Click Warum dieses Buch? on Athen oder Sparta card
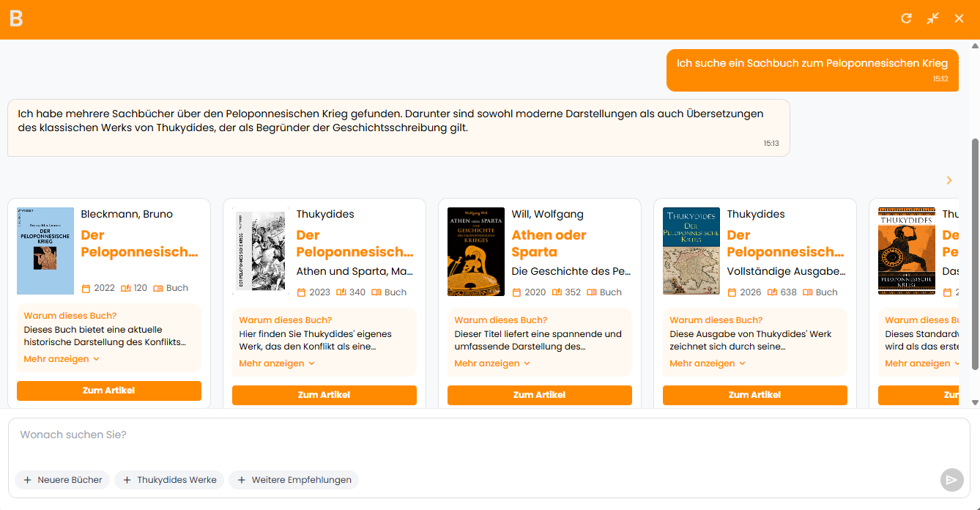Image resolution: width=980 pixels, height=510 pixels. tap(501, 320)
